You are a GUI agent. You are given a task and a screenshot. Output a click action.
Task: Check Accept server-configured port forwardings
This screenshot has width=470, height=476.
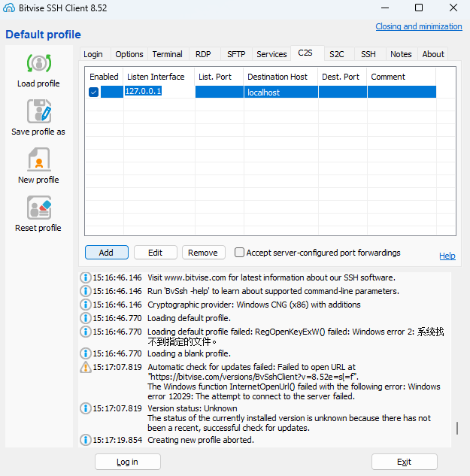(x=239, y=252)
